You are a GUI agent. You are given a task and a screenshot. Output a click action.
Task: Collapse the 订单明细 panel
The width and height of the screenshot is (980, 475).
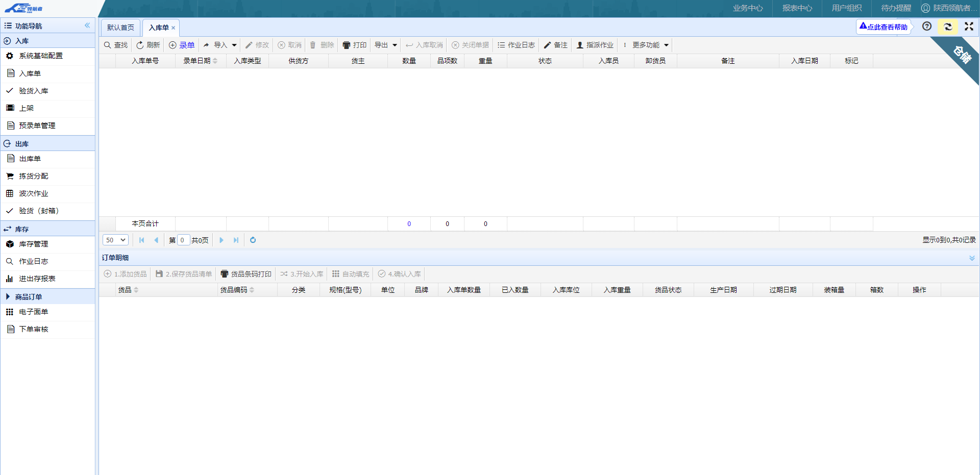(x=972, y=258)
